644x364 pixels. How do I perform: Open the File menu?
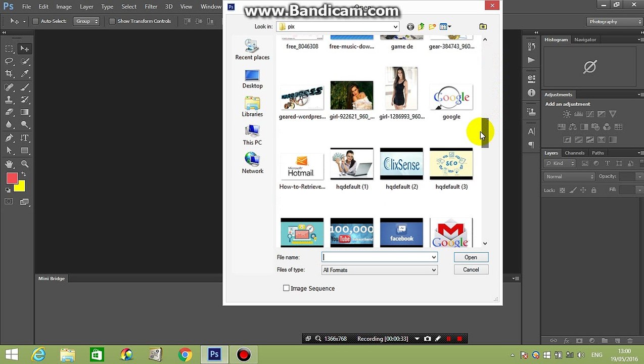point(26,7)
